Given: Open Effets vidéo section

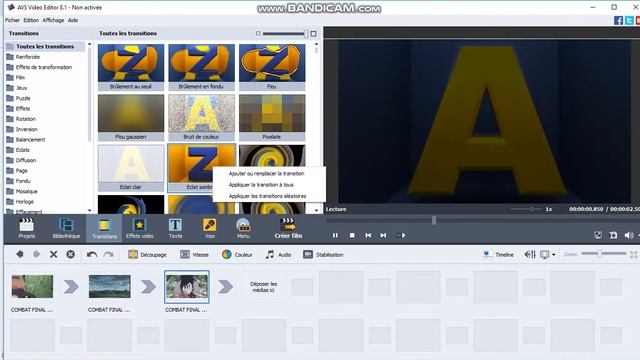Looking at the screenshot, I should [x=140, y=228].
